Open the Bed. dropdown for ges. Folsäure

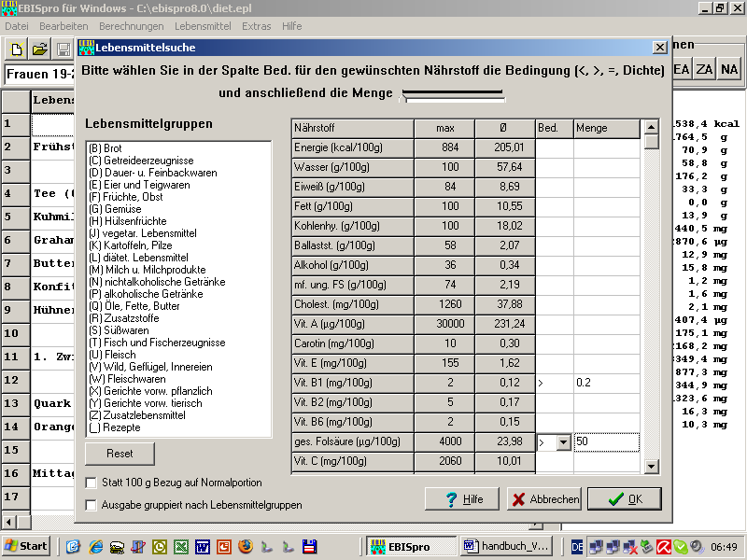(562, 442)
